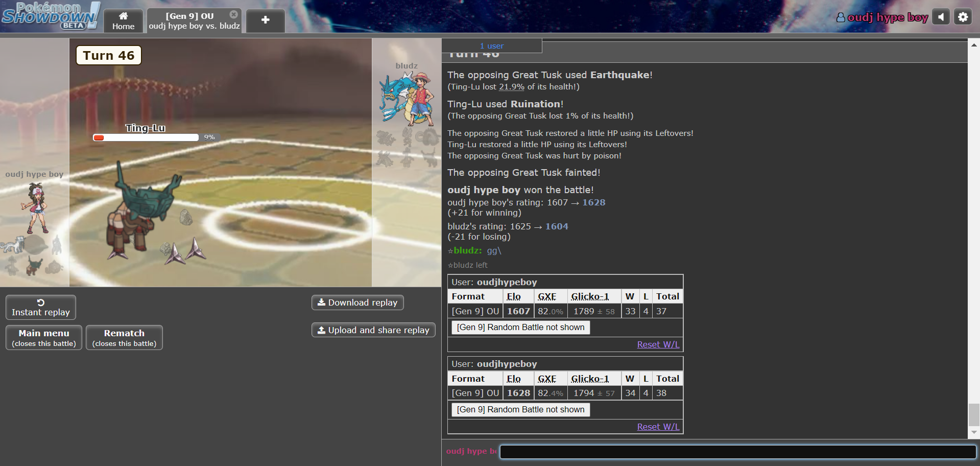
Task: Click the Pokémon Showdown logo
Action: [x=50, y=15]
